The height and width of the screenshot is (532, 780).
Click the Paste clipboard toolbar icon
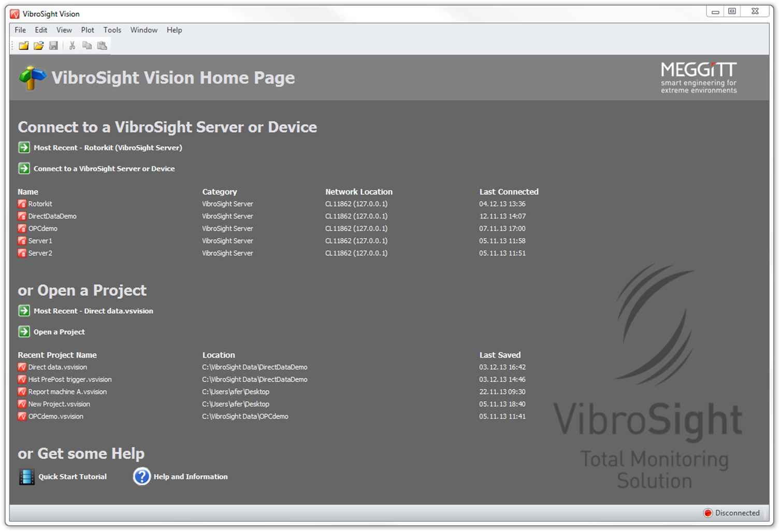(x=102, y=46)
